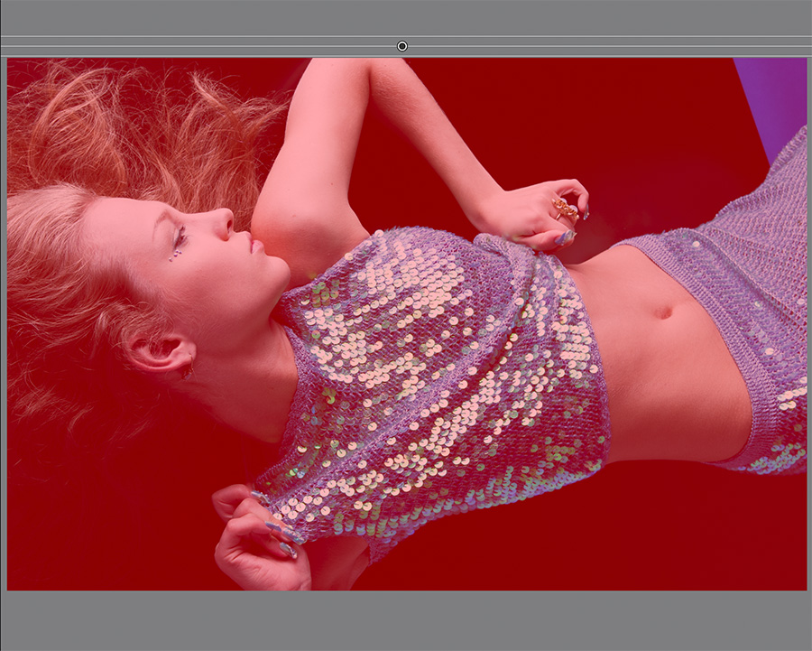Click the model's eye in the photo
The height and width of the screenshot is (651, 812).
tap(180, 235)
